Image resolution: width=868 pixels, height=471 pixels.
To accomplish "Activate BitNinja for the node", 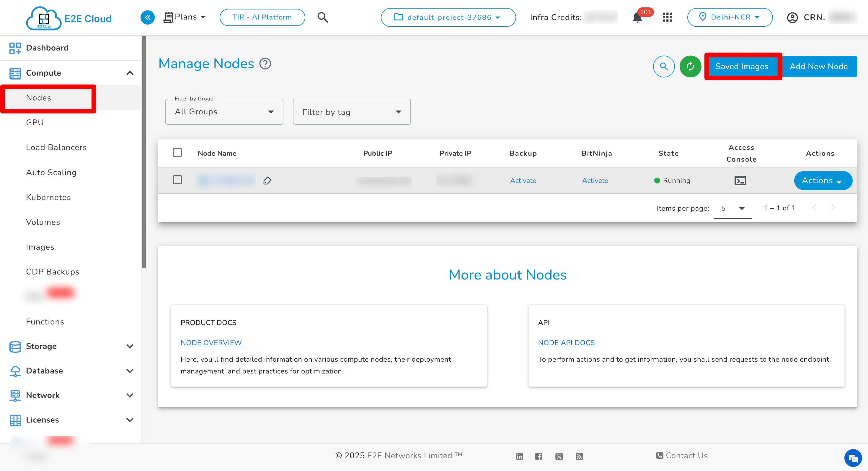I will (x=595, y=180).
